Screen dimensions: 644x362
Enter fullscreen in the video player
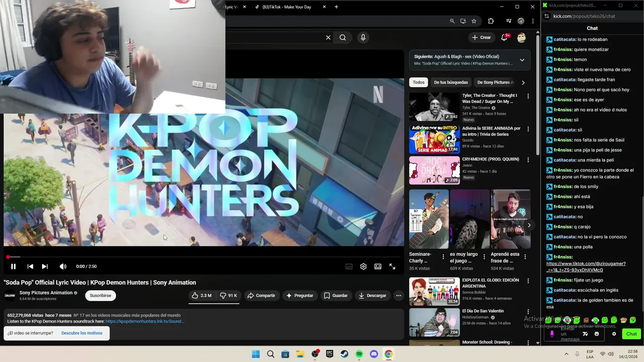392,266
